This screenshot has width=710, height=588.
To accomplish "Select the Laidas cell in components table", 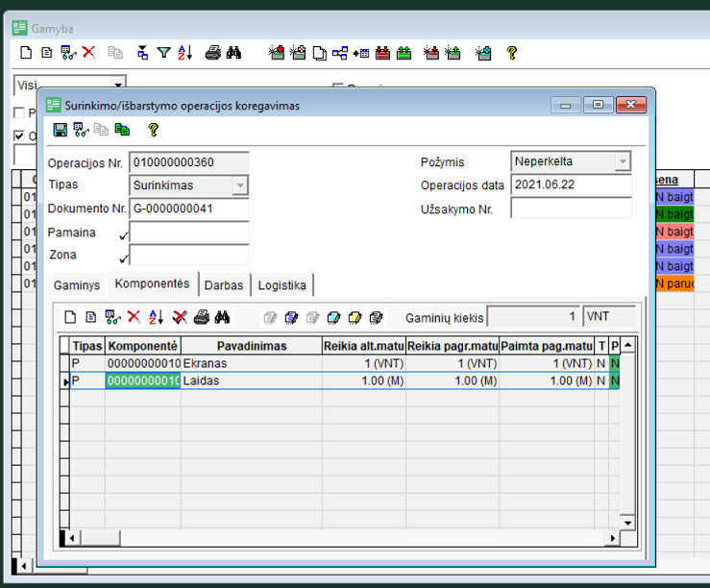I will pyautogui.click(x=252, y=380).
